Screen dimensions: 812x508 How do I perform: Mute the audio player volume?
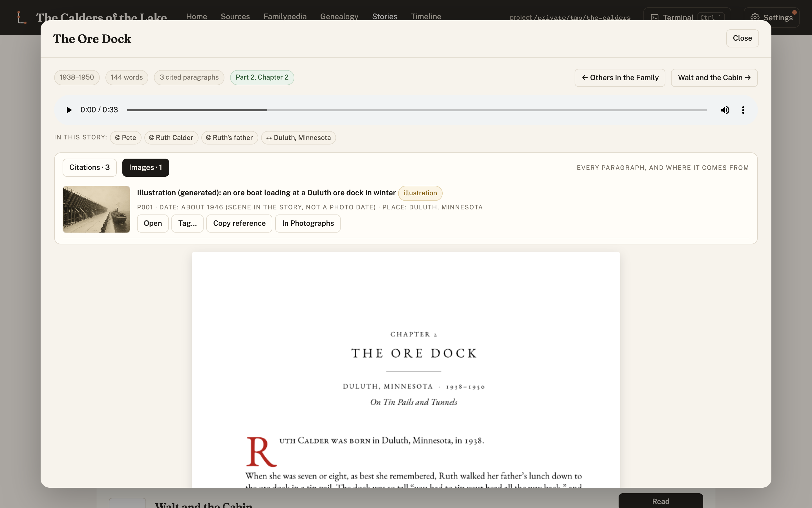tap(725, 110)
